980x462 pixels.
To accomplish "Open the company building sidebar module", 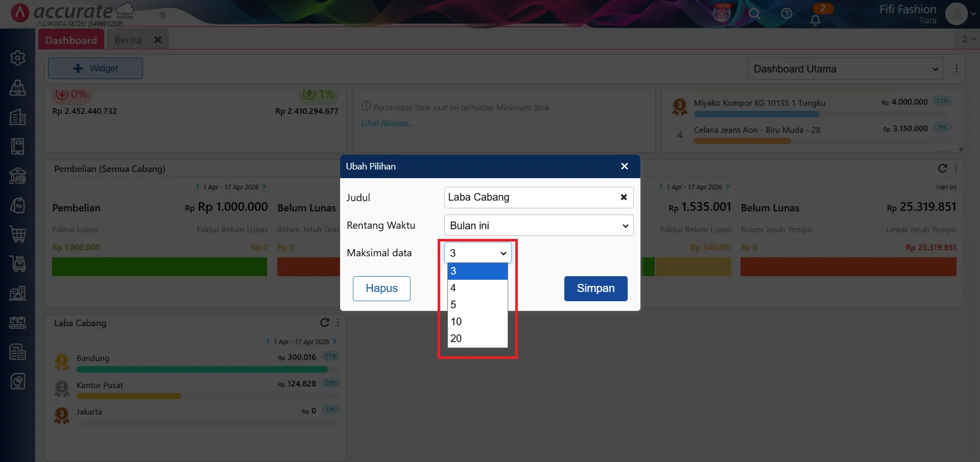I will click(x=18, y=117).
